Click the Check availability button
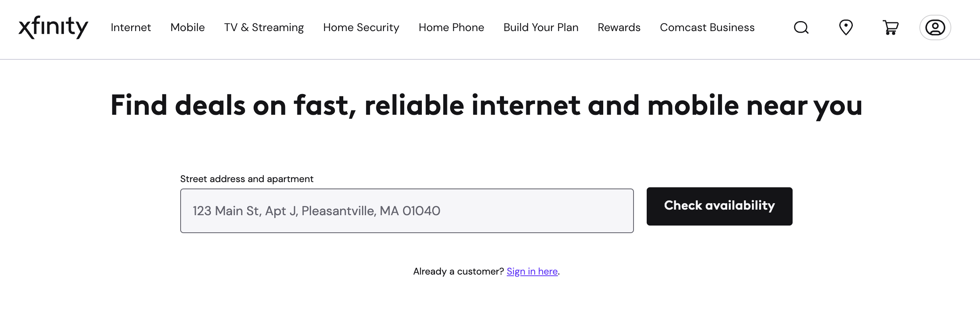 719,206
